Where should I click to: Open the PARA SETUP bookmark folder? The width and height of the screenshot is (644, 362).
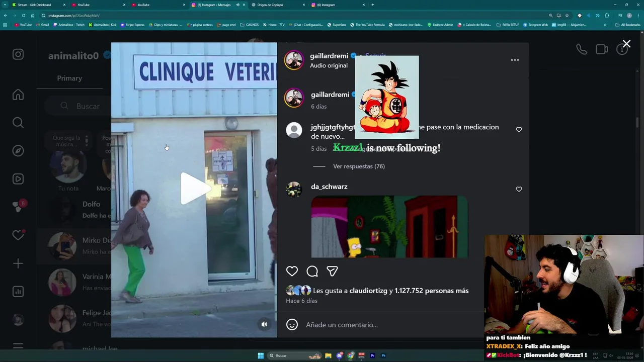508,25
